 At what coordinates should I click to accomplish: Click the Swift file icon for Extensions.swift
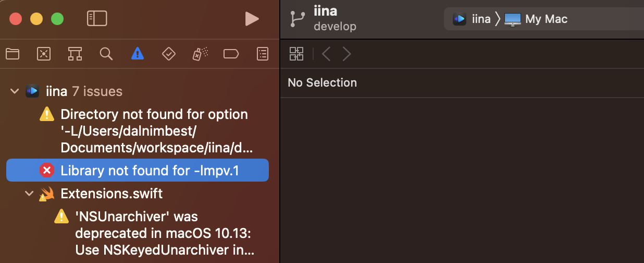(x=47, y=194)
